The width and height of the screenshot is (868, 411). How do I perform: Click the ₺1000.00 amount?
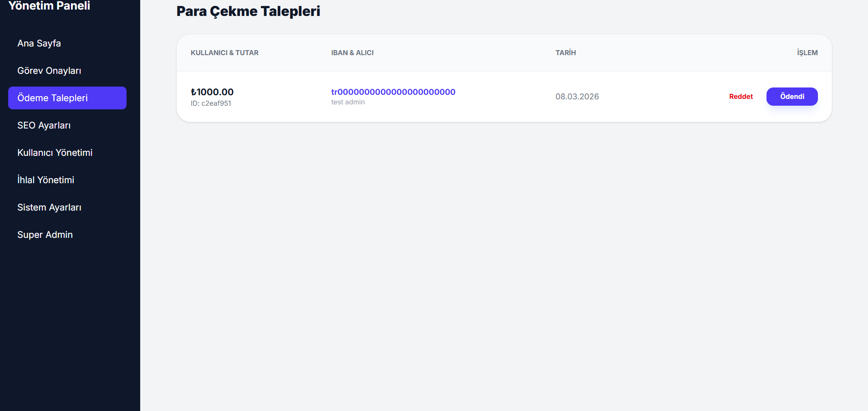click(x=212, y=92)
